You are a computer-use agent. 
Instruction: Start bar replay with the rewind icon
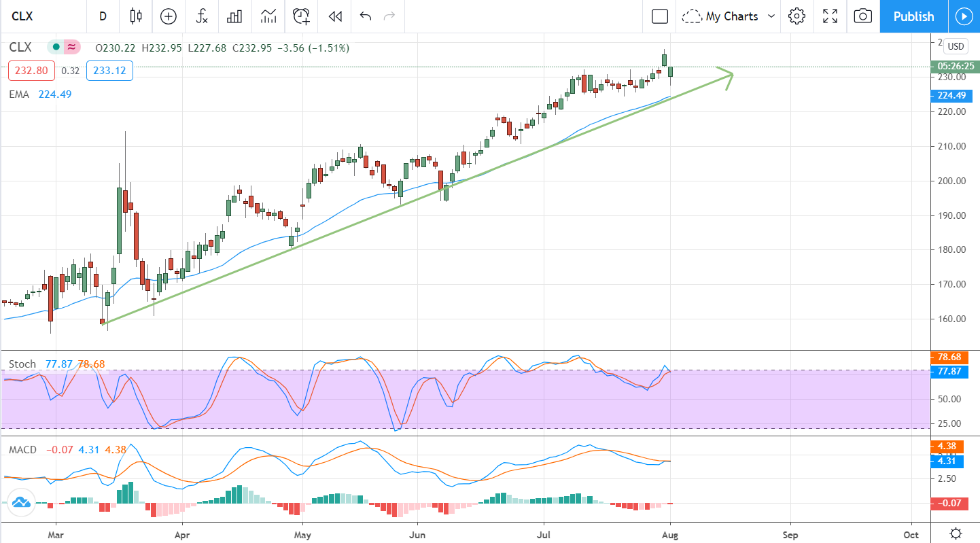coord(334,16)
